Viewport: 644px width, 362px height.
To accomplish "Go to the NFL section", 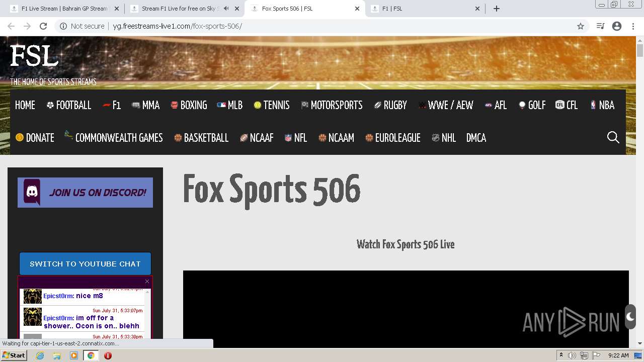I will point(296,138).
